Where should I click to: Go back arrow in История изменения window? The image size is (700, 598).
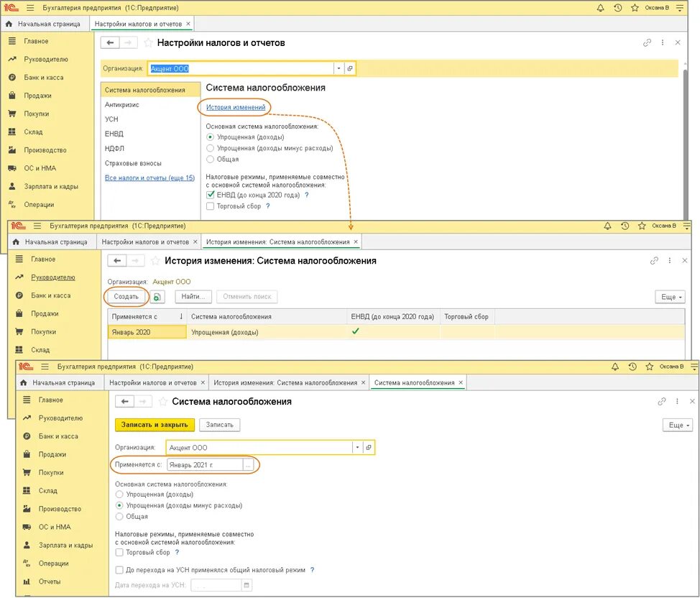click(x=117, y=260)
